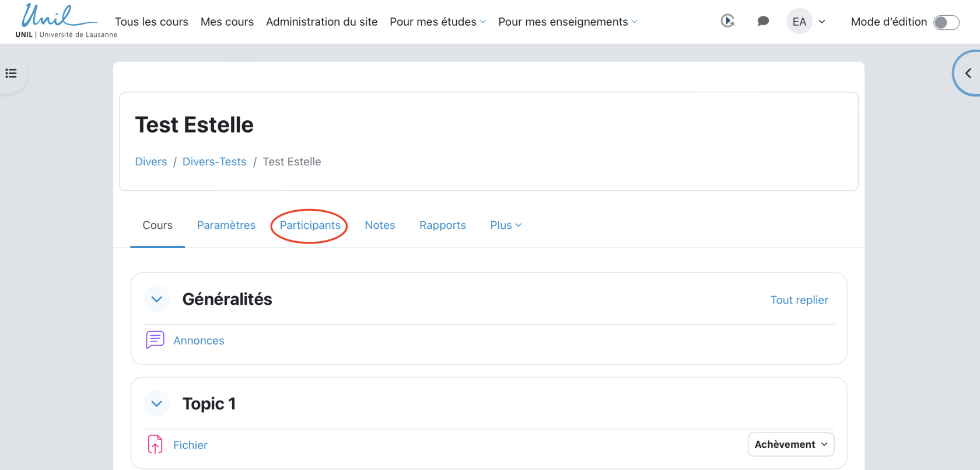Switch to the Participants tab
980x470 pixels.
click(310, 225)
